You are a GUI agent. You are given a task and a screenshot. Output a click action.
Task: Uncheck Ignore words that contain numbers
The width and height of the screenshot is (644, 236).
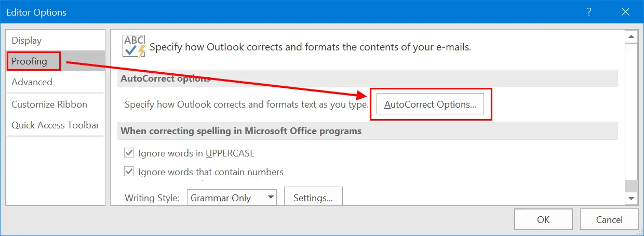(129, 172)
